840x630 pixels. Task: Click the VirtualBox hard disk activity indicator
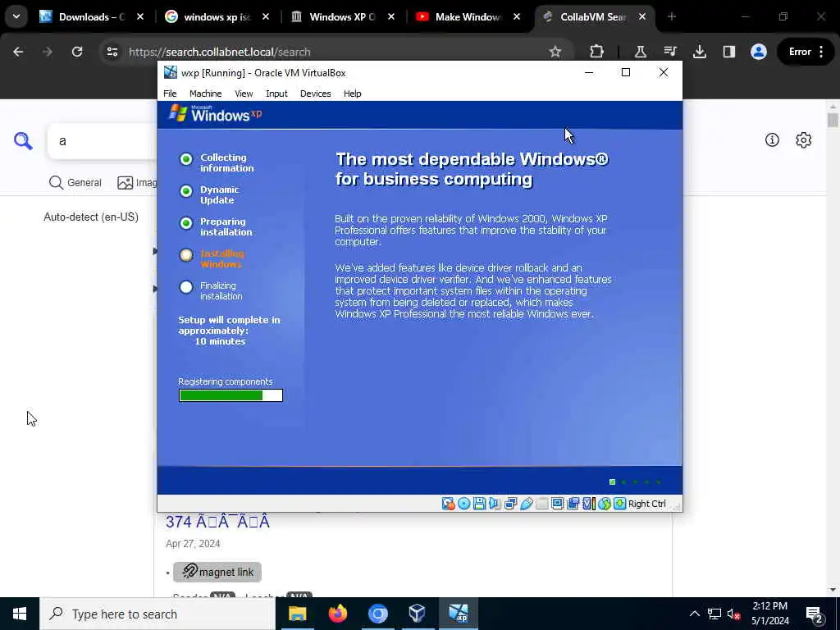[448, 504]
